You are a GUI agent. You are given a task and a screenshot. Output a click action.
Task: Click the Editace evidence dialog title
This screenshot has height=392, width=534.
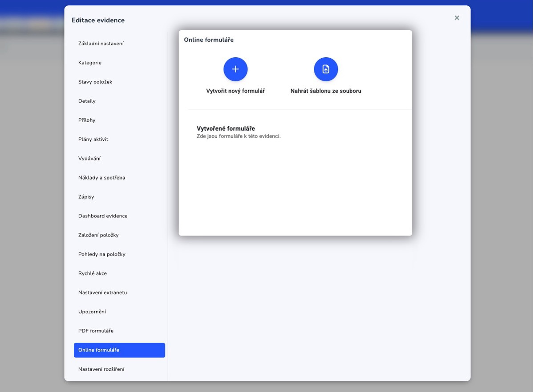pos(98,20)
